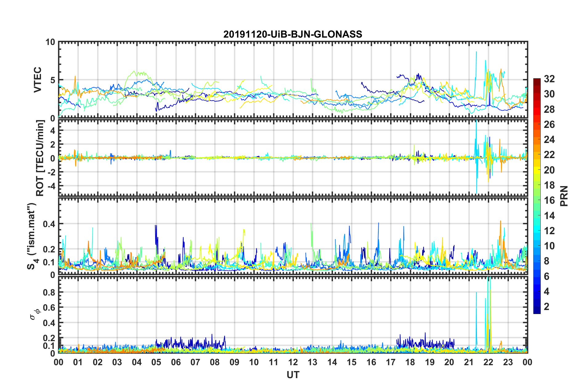
Task: Click the colorbar tick label 24
Action: point(549,140)
